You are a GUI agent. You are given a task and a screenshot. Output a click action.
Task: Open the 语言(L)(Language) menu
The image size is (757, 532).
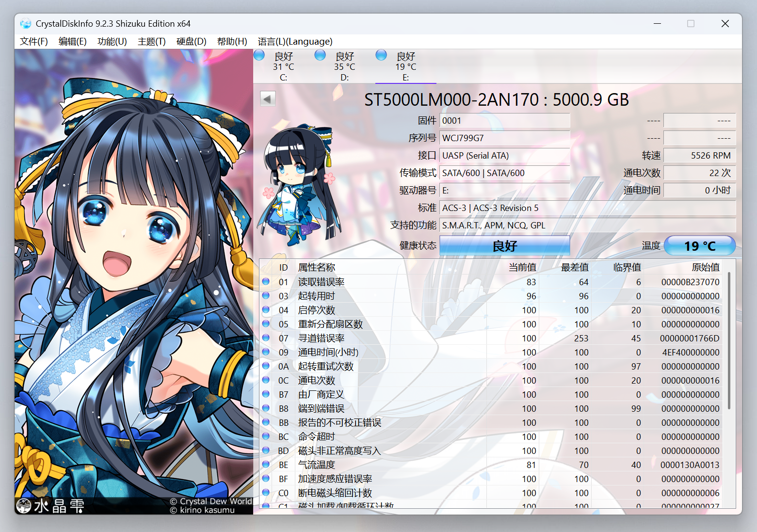295,41
